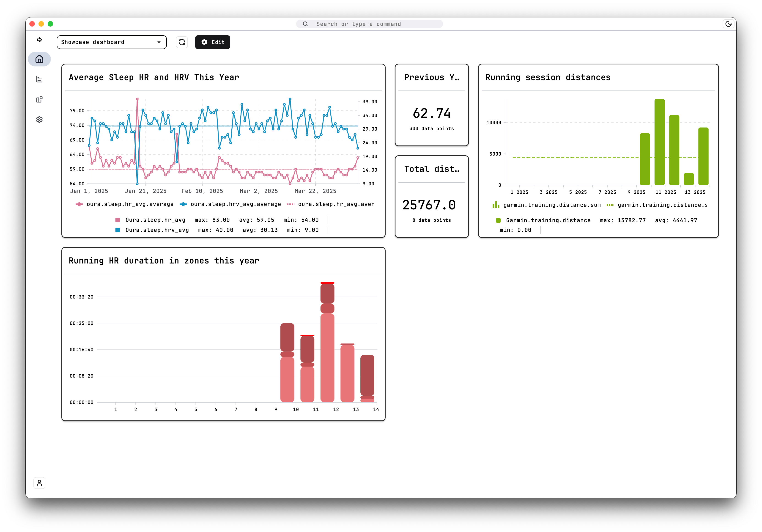Click the magnifier icon in the search bar

coord(305,24)
